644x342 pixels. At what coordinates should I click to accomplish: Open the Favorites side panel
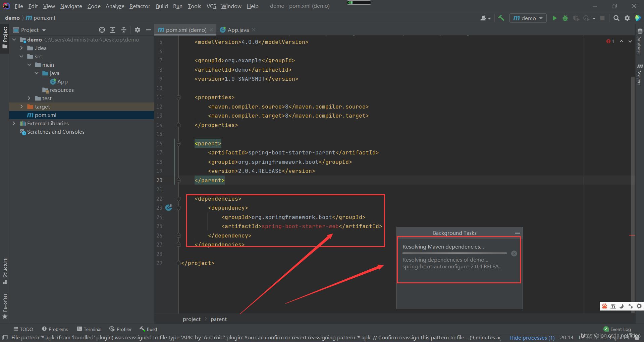[x=5, y=306]
